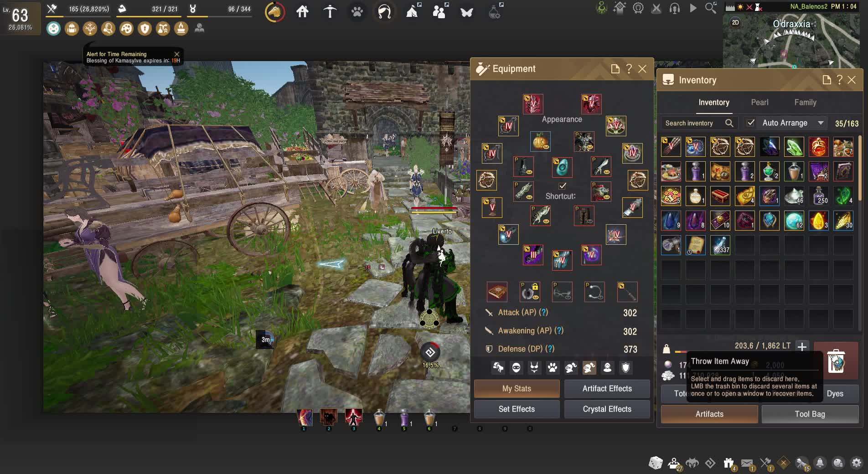
Task: Switch to the Pearl tab
Action: (x=759, y=103)
